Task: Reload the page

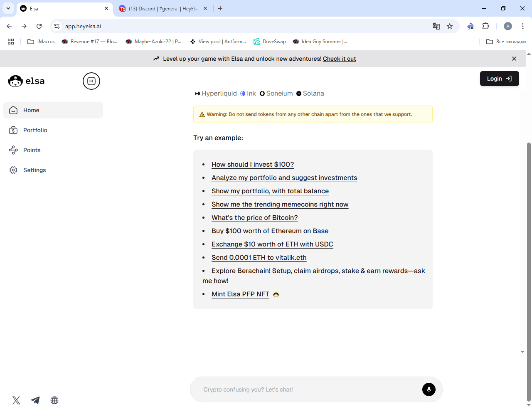Action: pyautogui.click(x=39, y=26)
